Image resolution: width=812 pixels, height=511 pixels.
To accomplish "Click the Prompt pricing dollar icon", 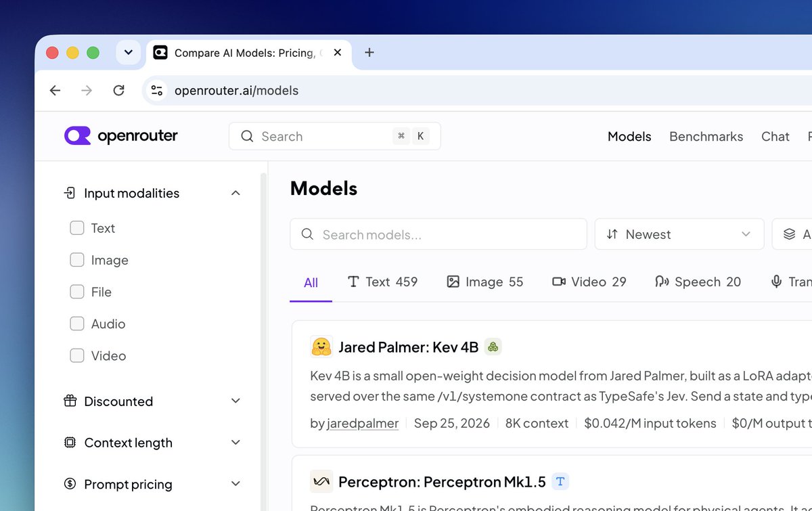I will (x=70, y=484).
